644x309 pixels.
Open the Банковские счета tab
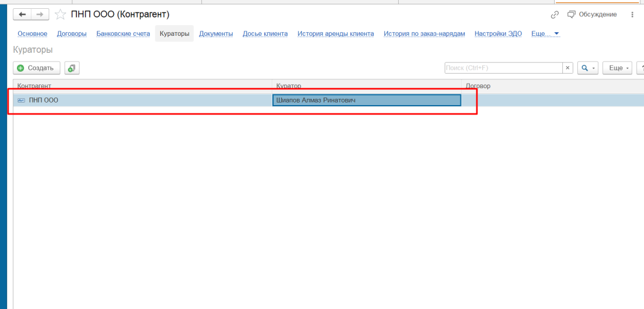point(123,34)
